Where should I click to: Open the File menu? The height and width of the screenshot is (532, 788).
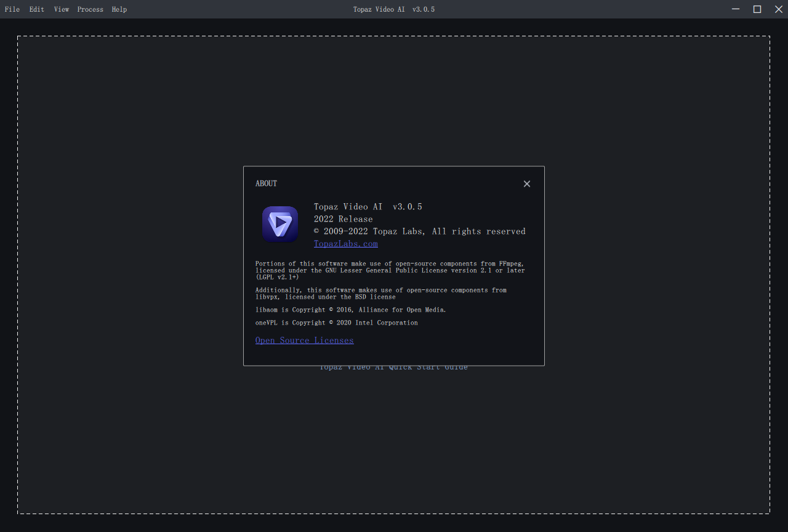point(12,9)
